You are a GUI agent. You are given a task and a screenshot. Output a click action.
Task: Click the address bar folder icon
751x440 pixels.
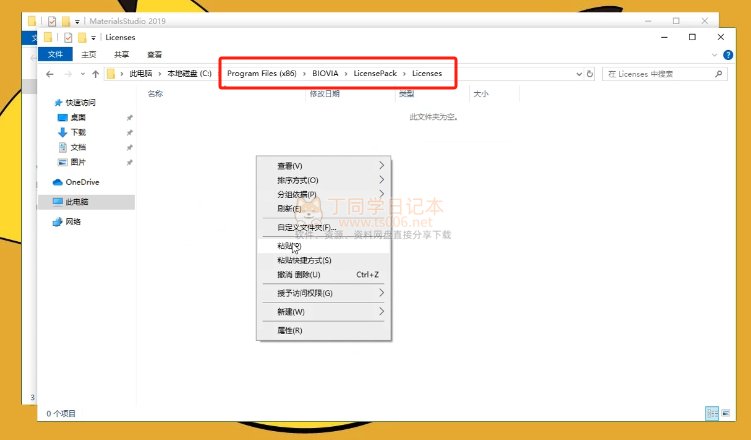111,74
